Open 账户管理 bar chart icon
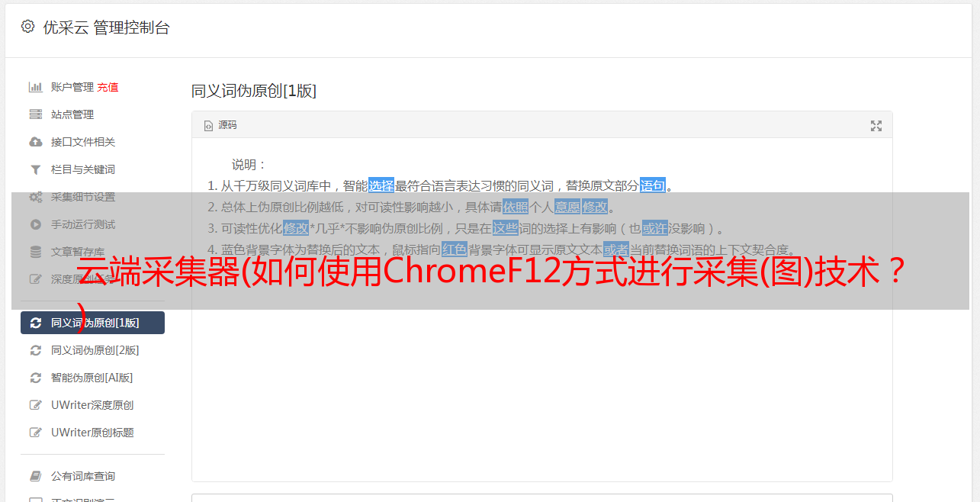Image resolution: width=980 pixels, height=502 pixels. click(x=35, y=87)
